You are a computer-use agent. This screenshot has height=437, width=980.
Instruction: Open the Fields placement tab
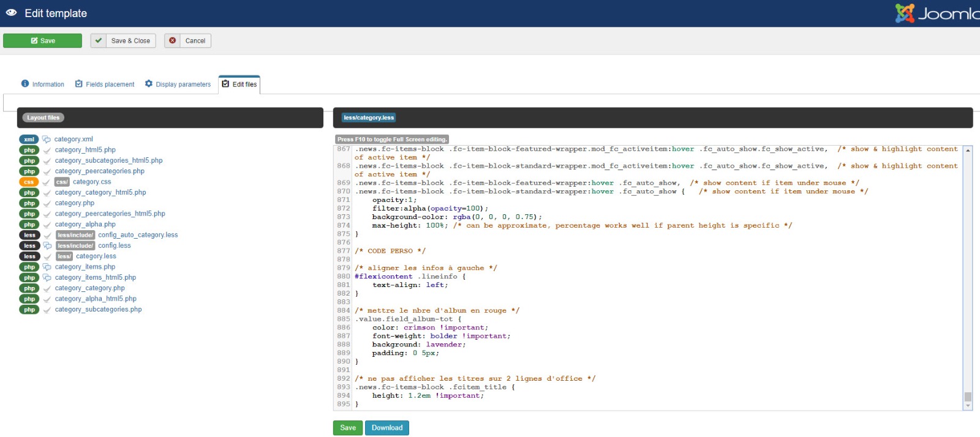click(105, 84)
